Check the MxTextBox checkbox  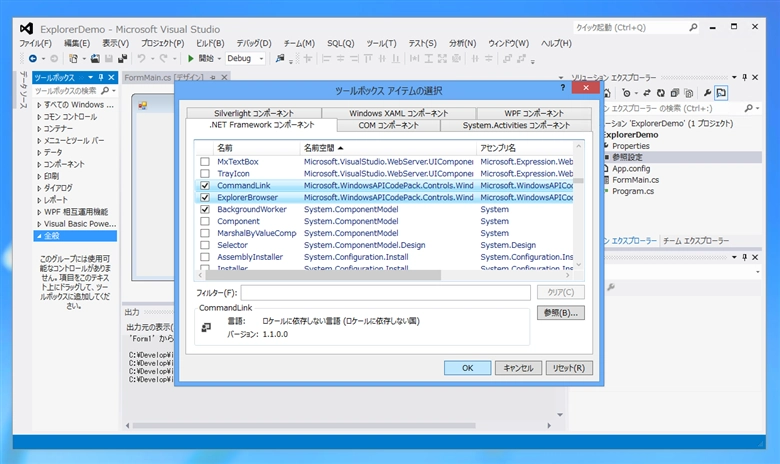point(205,162)
